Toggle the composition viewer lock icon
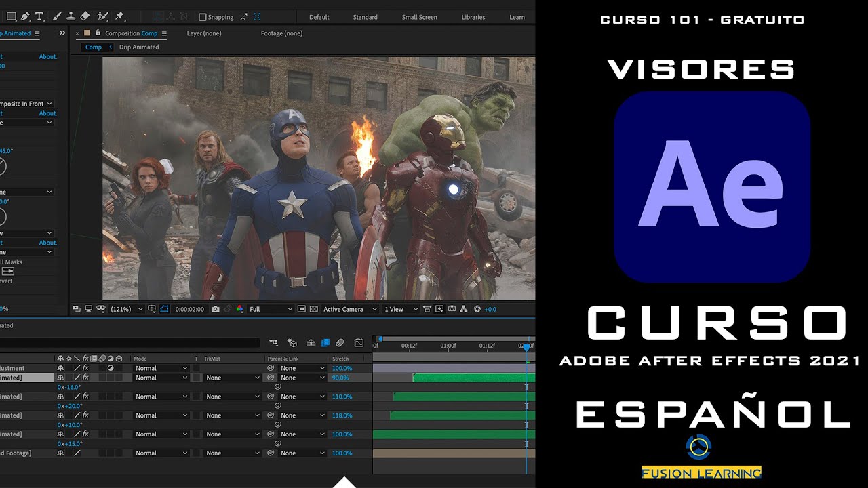 pos(98,33)
